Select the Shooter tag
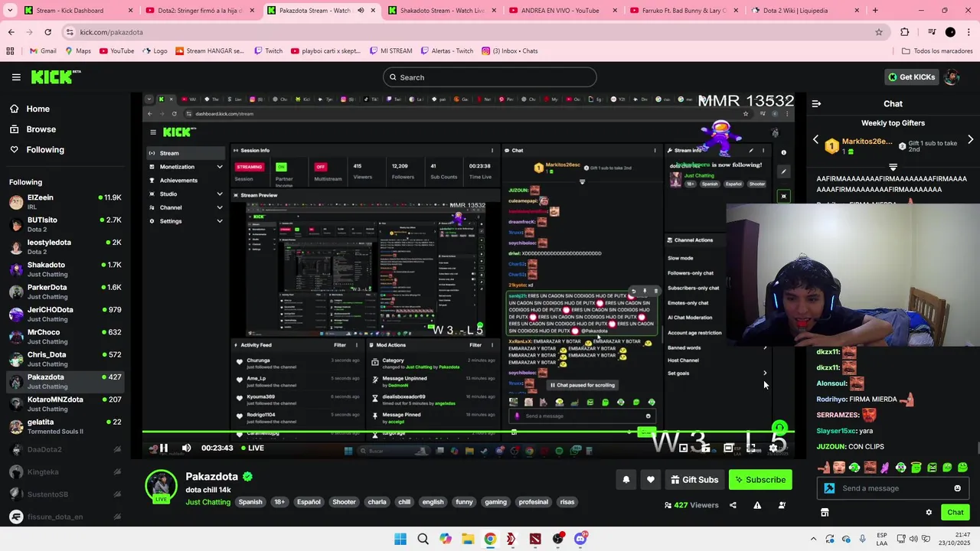 (x=344, y=502)
